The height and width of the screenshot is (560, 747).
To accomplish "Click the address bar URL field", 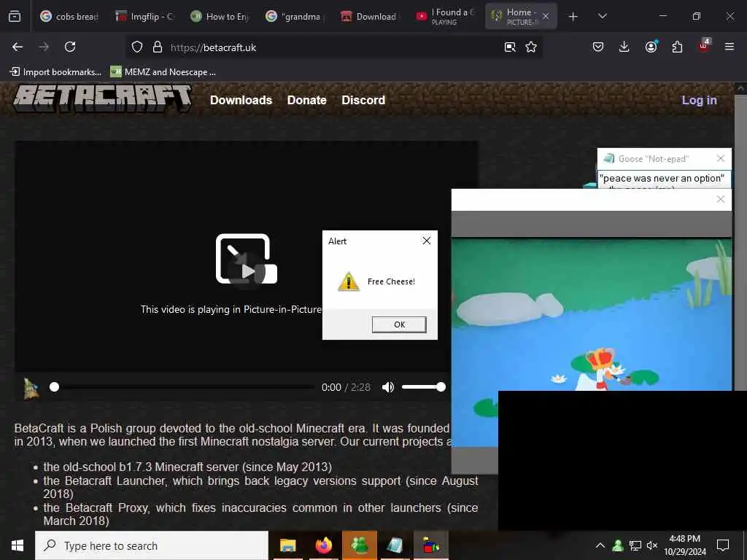I will pyautogui.click(x=333, y=47).
